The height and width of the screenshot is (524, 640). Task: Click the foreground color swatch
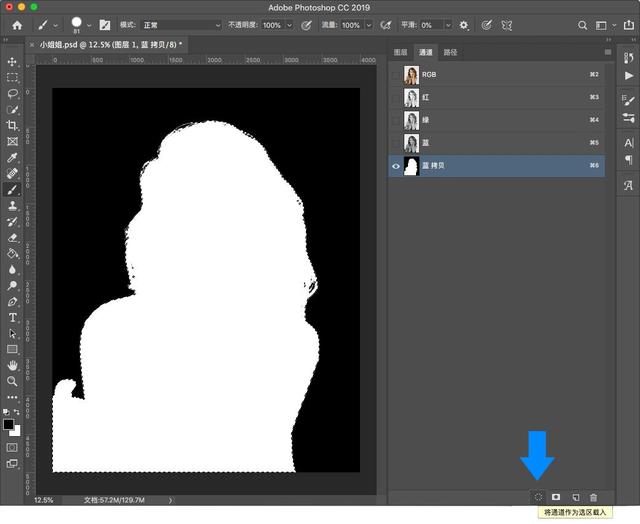coord(8,424)
